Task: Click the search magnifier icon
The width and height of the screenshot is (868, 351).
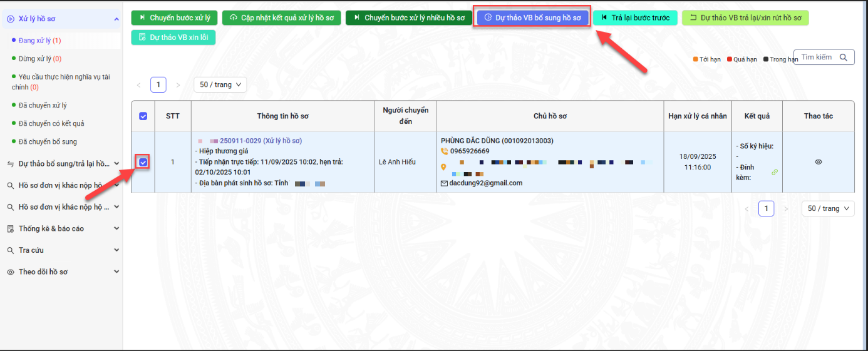Action: point(844,58)
